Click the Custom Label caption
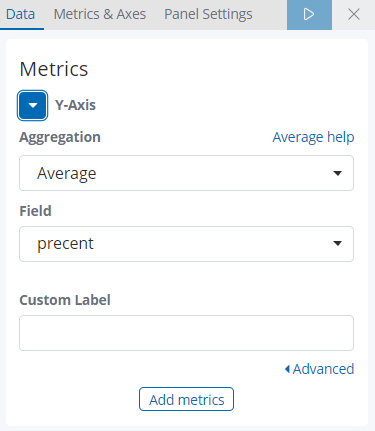The height and width of the screenshot is (431, 375). point(65,300)
